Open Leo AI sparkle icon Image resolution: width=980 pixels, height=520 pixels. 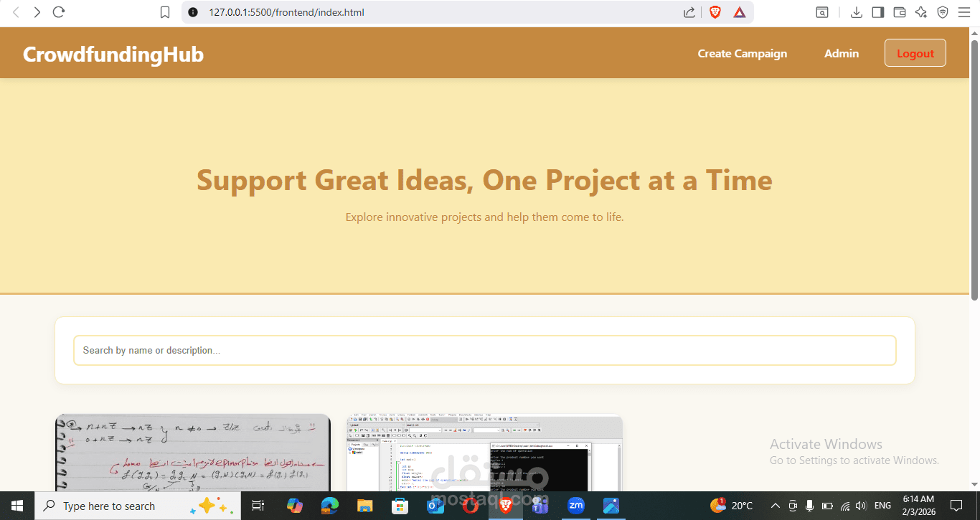point(921,12)
